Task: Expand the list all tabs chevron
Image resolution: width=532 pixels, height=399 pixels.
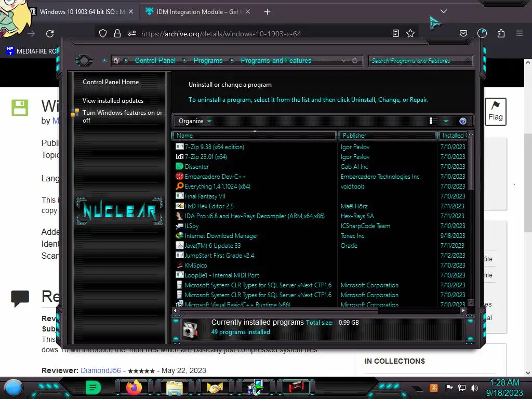Action: (x=444, y=11)
